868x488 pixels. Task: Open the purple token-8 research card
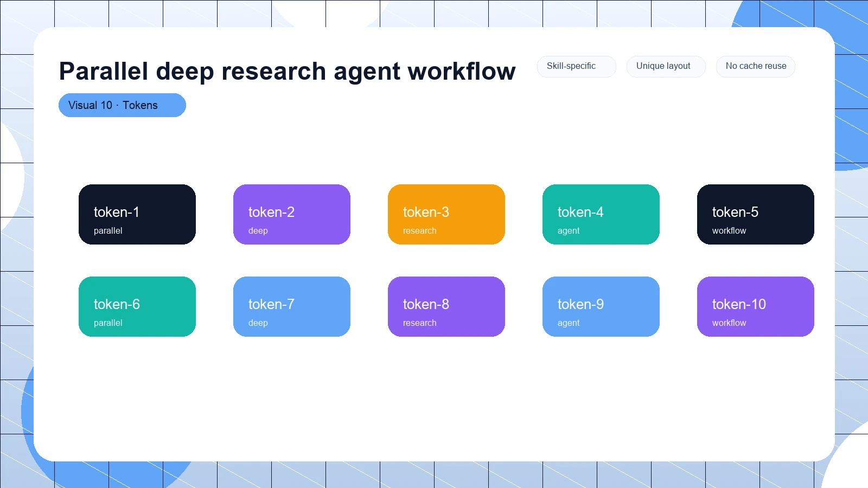click(x=446, y=306)
